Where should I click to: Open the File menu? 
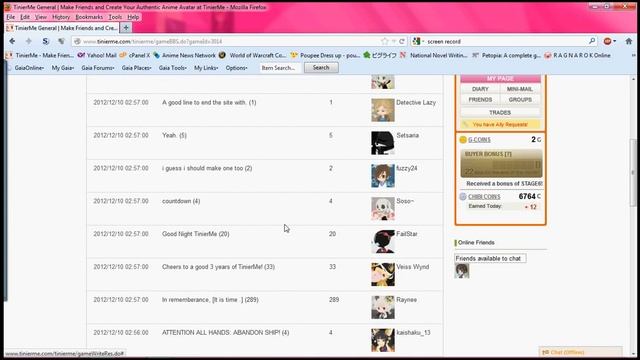click(x=11, y=17)
